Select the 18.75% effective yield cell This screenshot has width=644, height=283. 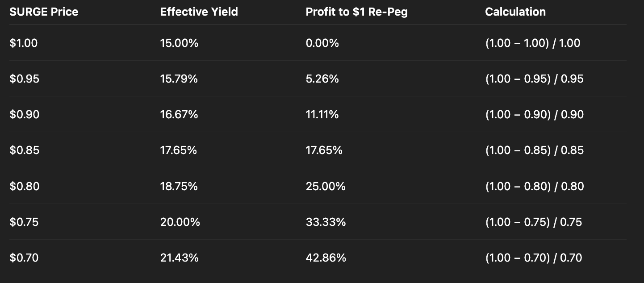(179, 186)
